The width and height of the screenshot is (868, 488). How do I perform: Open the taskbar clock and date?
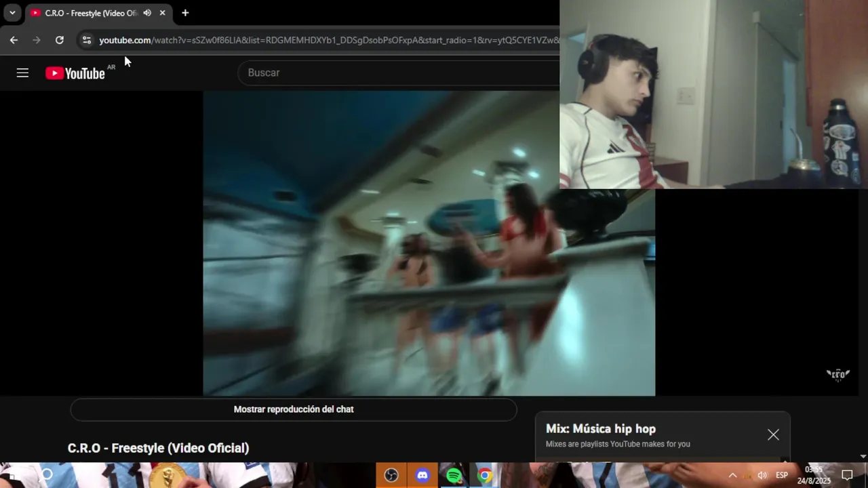tap(814, 475)
